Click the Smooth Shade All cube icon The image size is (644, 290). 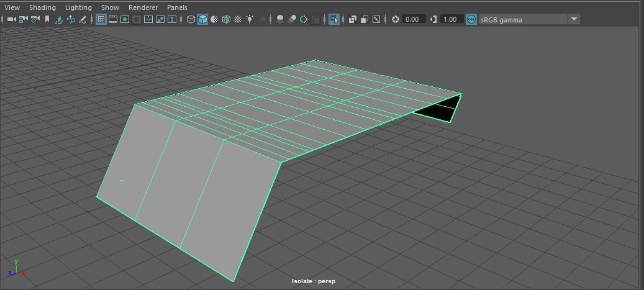pyautogui.click(x=202, y=19)
